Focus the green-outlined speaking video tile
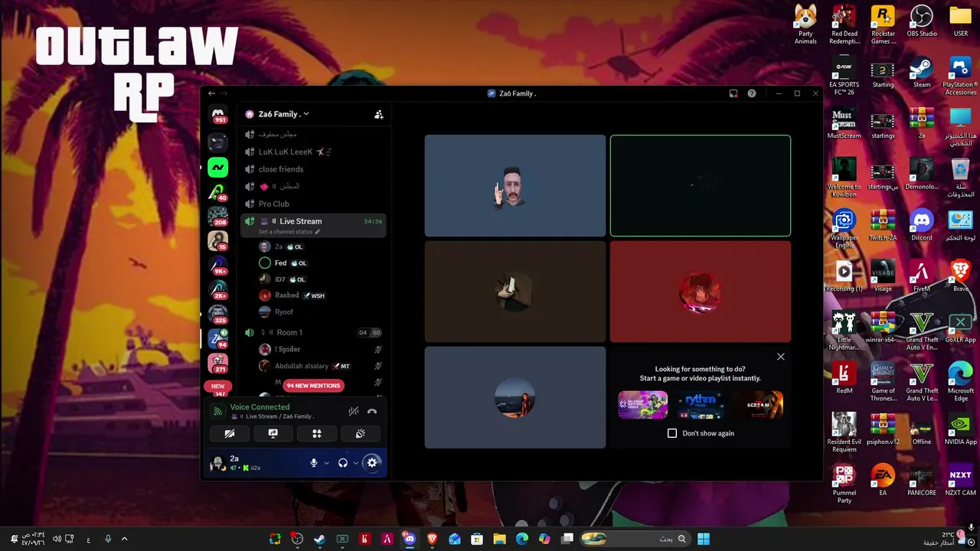The height and width of the screenshot is (551, 980). [701, 186]
